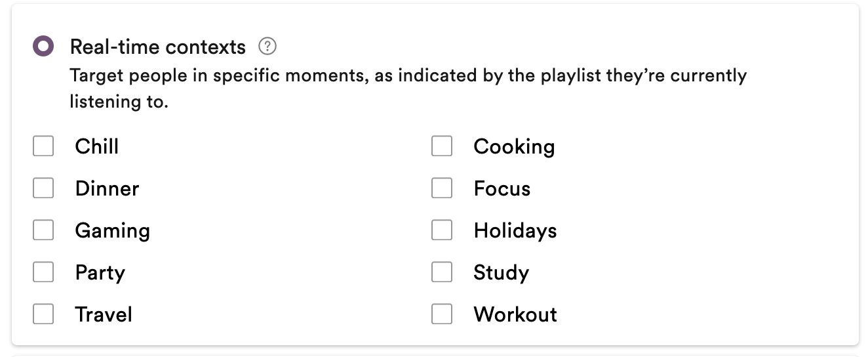The width and height of the screenshot is (868, 357).
Task: Open the Real-time contexts help question-mark icon
Action: [267, 47]
